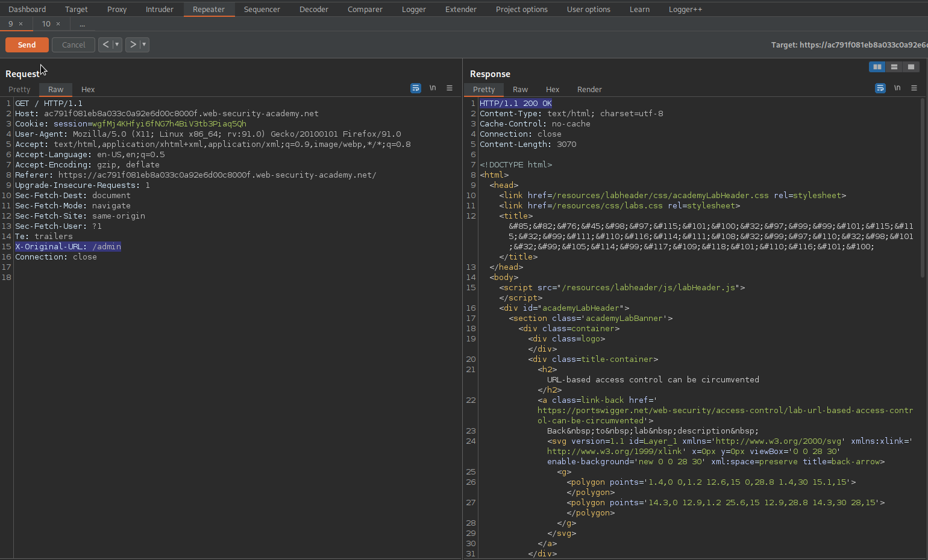Switch Request view to Raw
The height and width of the screenshot is (560, 928).
(55, 89)
